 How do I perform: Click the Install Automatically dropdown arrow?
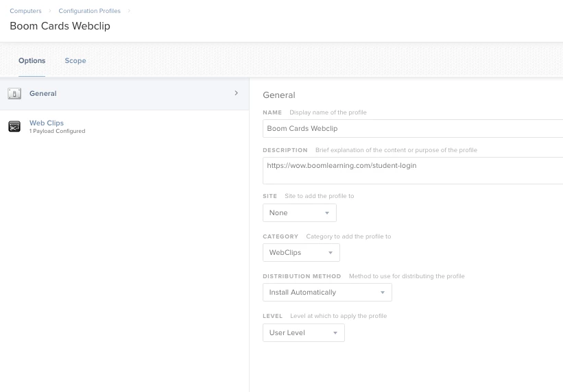click(383, 293)
